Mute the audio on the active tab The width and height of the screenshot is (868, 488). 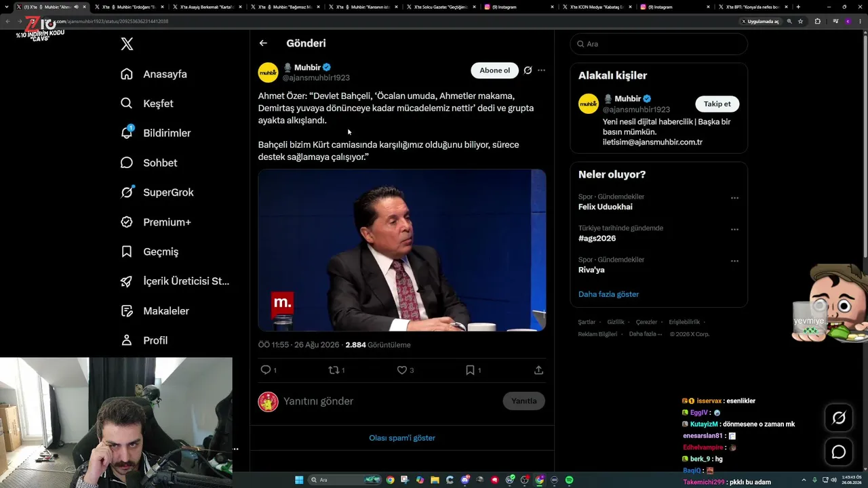(x=76, y=7)
